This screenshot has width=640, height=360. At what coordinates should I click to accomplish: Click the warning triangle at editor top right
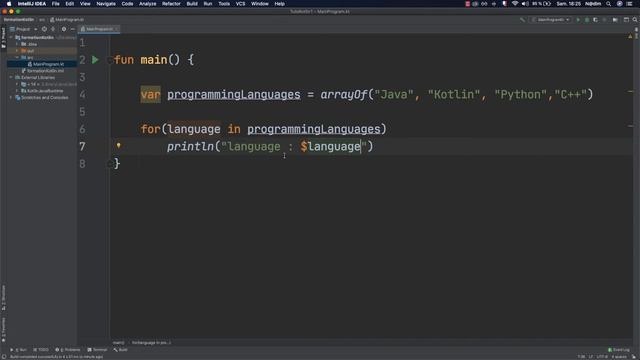pyautogui.click(x=630, y=36)
